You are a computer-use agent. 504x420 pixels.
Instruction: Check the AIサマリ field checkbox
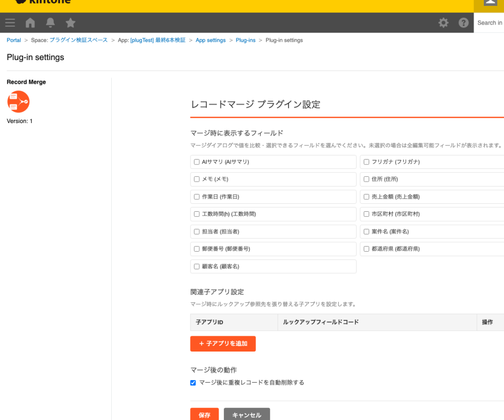point(196,162)
